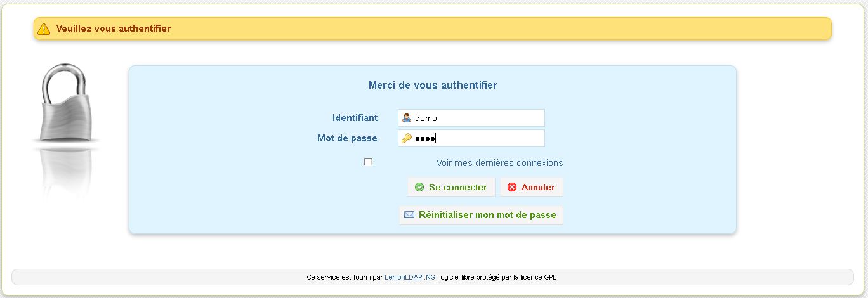Submit login with Se connecter button
The height and width of the screenshot is (298, 868).
451,187
